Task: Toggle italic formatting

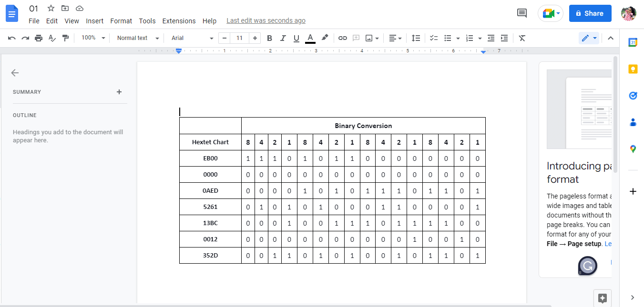Action: pyautogui.click(x=283, y=38)
